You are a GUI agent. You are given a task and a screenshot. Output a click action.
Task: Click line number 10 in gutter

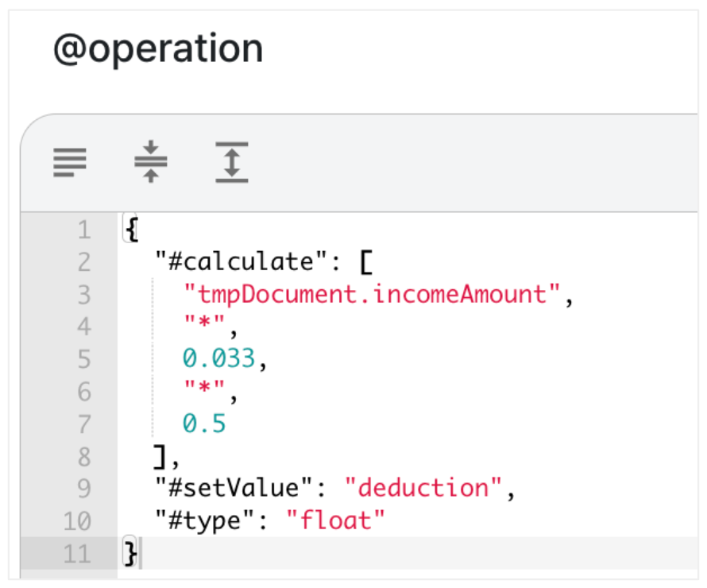pos(77,521)
